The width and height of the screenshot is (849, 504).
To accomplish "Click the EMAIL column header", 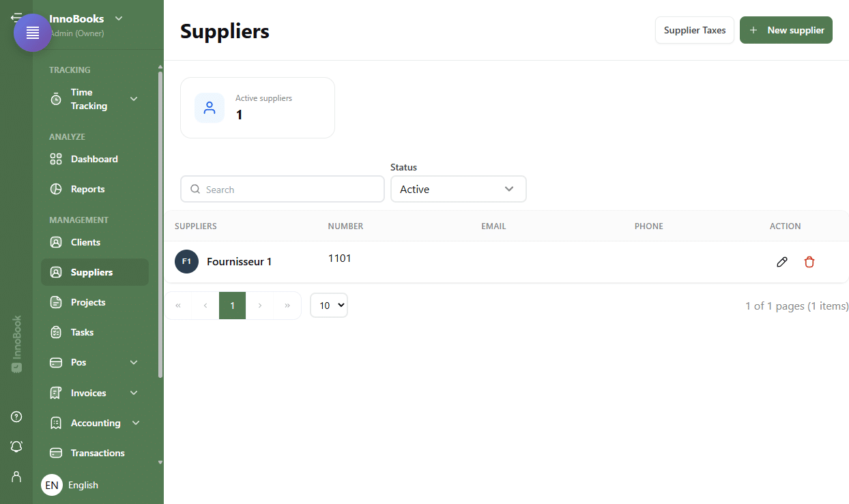I will (493, 226).
